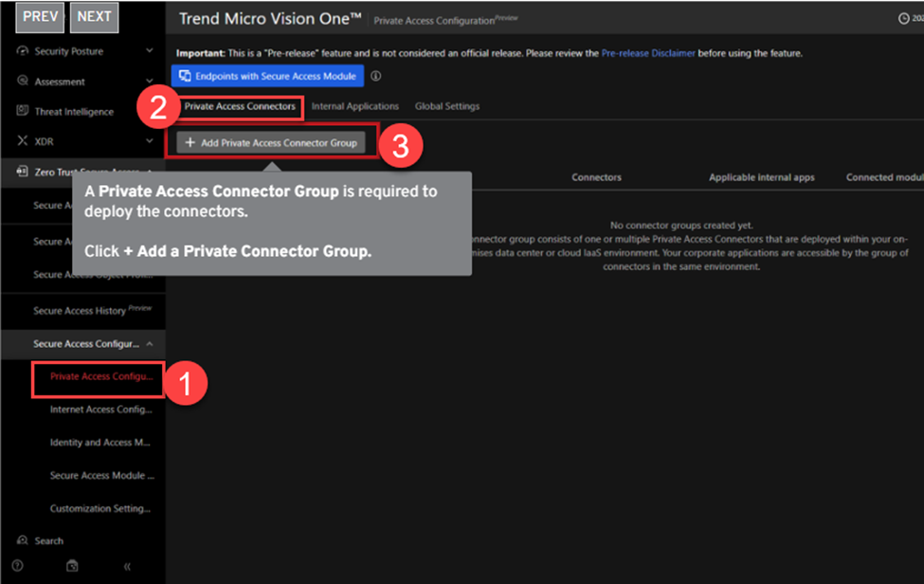Click the Secure Access Configuration menu label
Screen dimensions: 924x584
click(x=86, y=343)
